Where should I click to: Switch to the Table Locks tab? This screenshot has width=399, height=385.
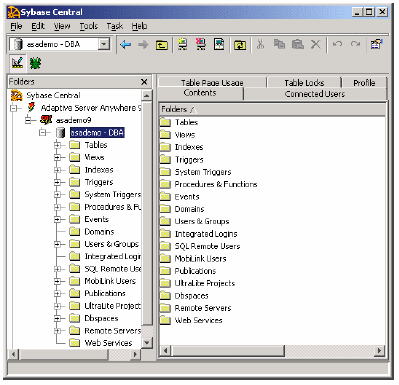point(304,82)
